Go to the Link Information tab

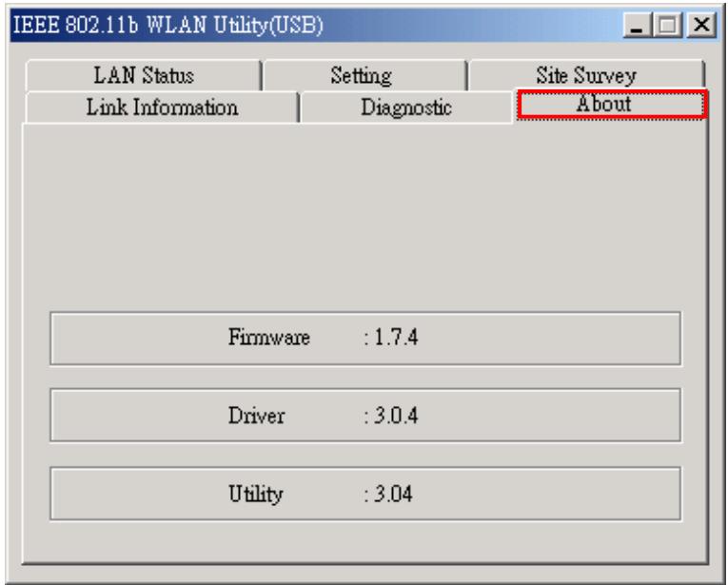(x=162, y=107)
